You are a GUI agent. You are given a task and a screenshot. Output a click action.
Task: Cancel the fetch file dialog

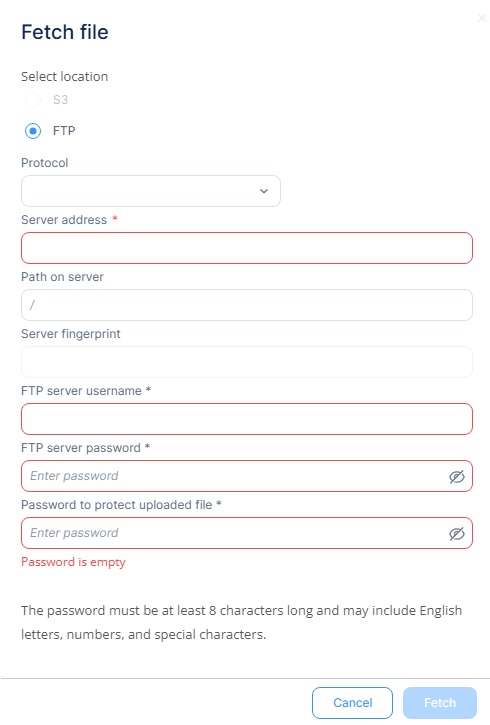coord(352,703)
